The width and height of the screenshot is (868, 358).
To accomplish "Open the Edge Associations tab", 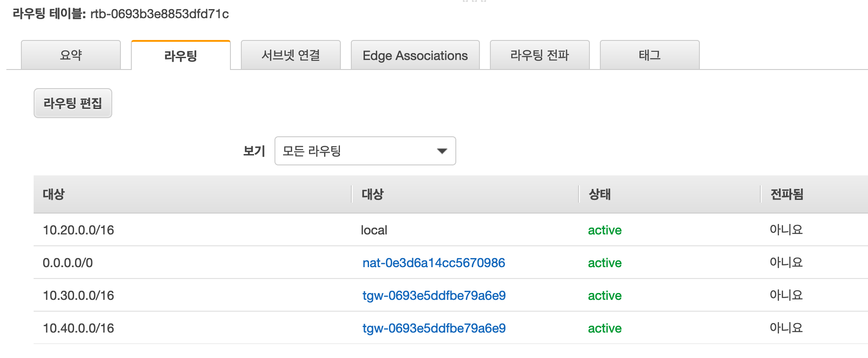I will point(415,55).
